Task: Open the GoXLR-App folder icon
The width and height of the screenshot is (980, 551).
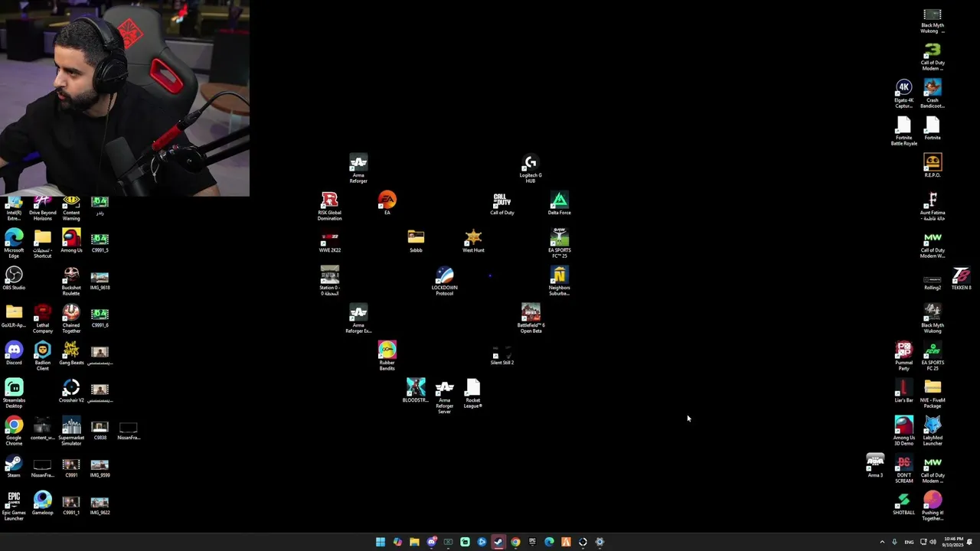Action: pyautogui.click(x=14, y=315)
